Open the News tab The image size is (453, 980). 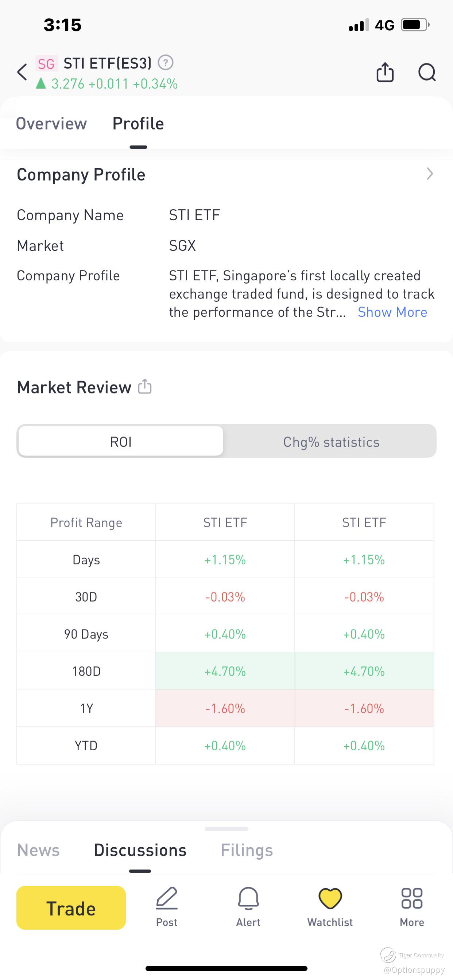[x=38, y=850]
